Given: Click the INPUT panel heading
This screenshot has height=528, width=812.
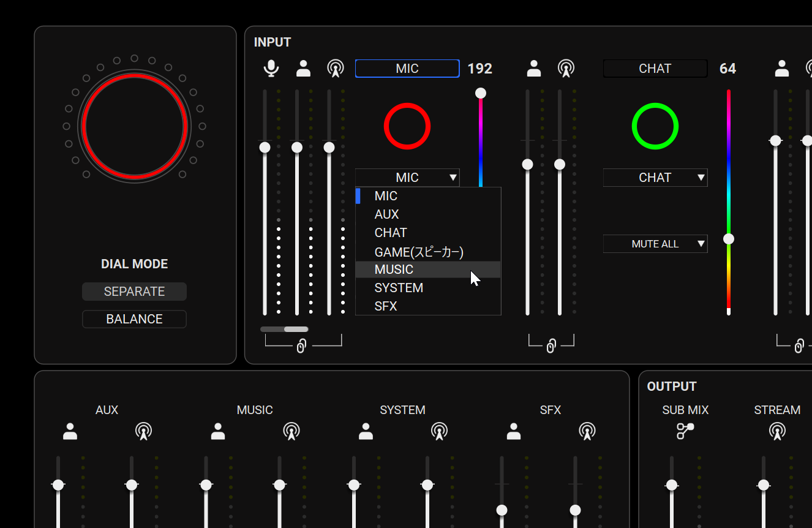Looking at the screenshot, I should tap(273, 42).
